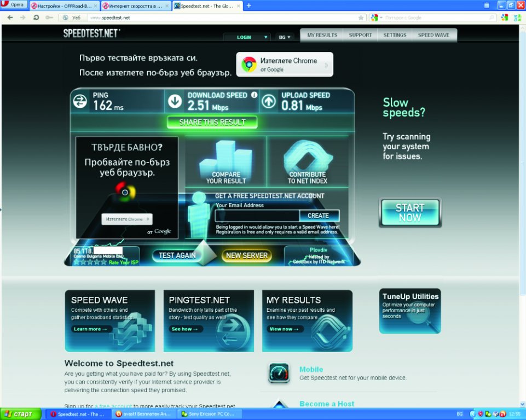Switch to avast! taskbar window
The width and height of the screenshot is (526, 420).
[x=144, y=415]
